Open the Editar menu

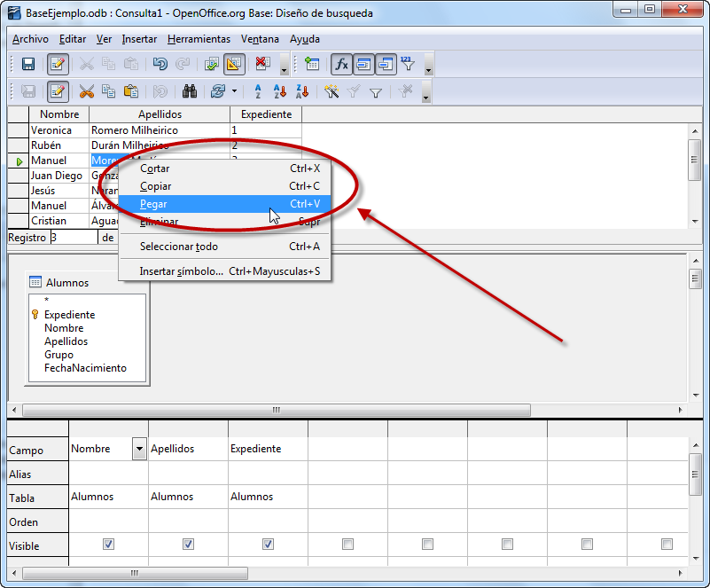click(x=73, y=39)
